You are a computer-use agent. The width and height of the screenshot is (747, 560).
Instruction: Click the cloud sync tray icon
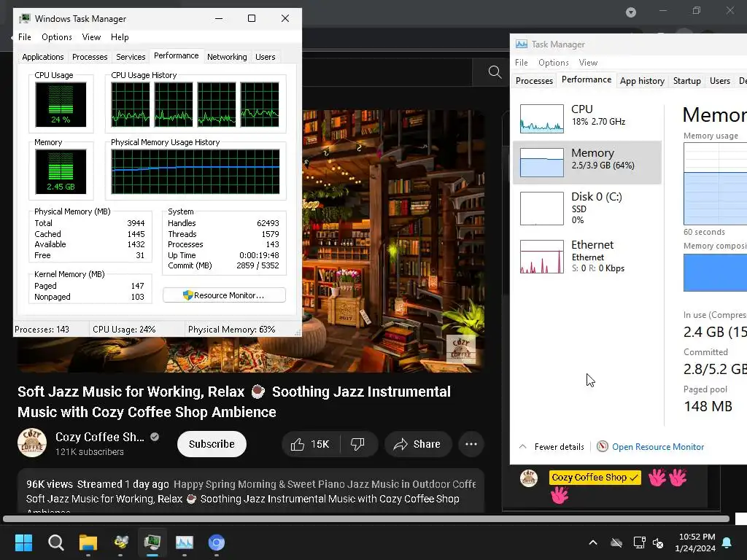click(x=616, y=542)
